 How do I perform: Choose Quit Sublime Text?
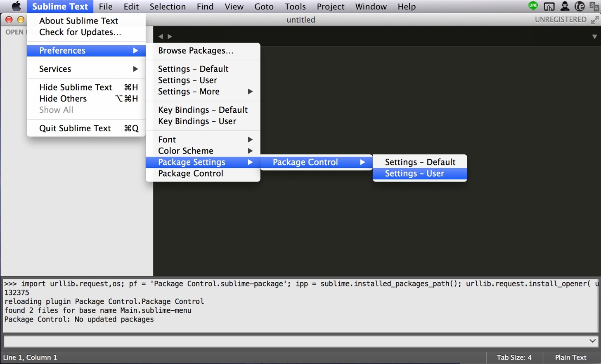click(x=86, y=128)
